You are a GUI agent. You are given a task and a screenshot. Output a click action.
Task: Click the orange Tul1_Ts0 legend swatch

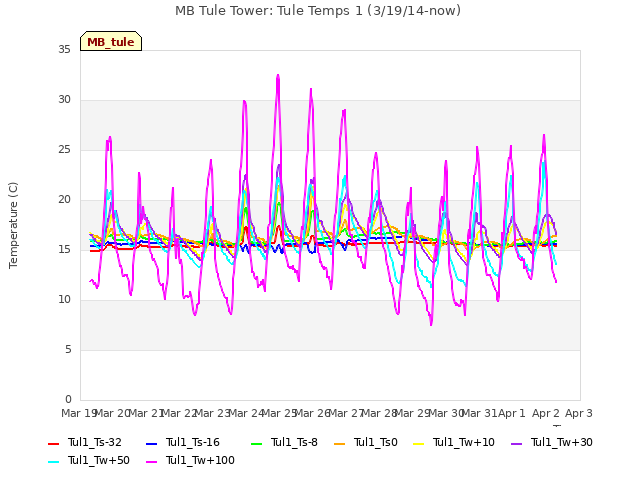[x=340, y=444]
